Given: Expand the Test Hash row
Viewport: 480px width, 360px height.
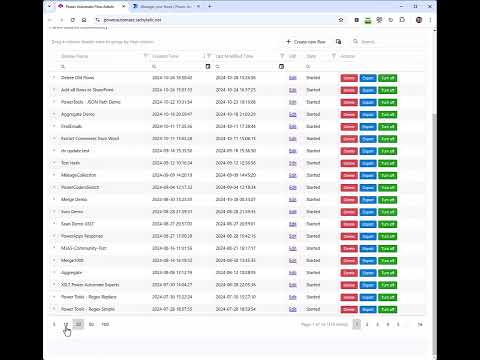Looking at the screenshot, I should (x=54, y=163).
